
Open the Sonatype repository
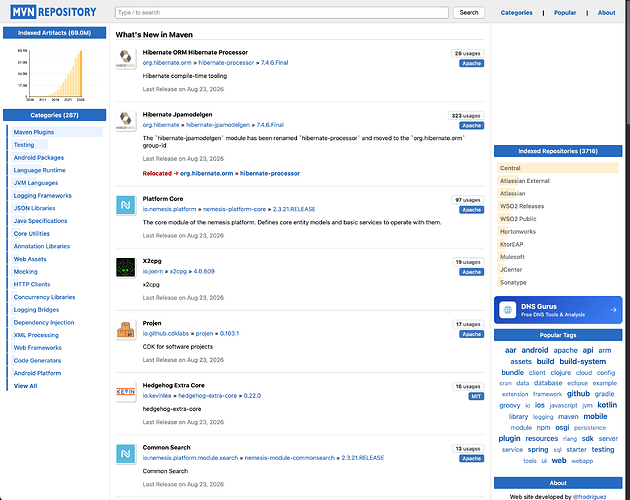[x=513, y=283]
